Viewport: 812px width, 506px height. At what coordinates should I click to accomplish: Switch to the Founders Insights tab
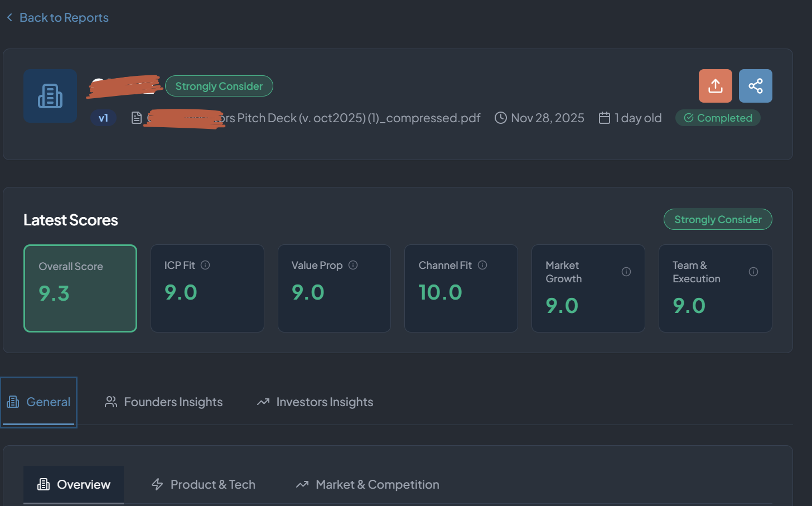coord(164,402)
